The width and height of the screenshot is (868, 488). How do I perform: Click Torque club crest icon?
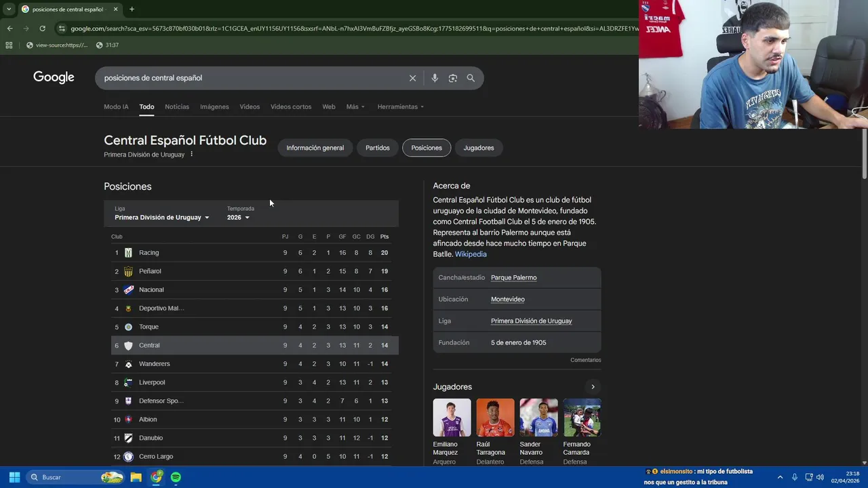(x=128, y=327)
